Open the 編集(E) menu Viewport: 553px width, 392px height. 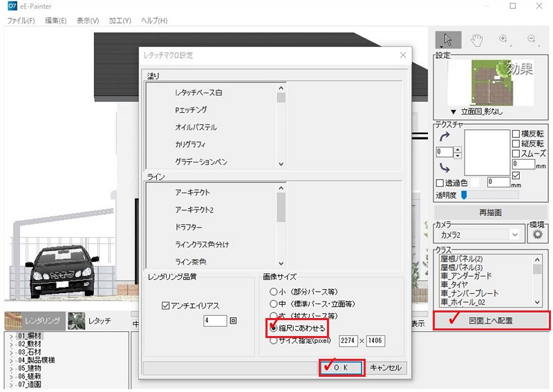point(56,21)
